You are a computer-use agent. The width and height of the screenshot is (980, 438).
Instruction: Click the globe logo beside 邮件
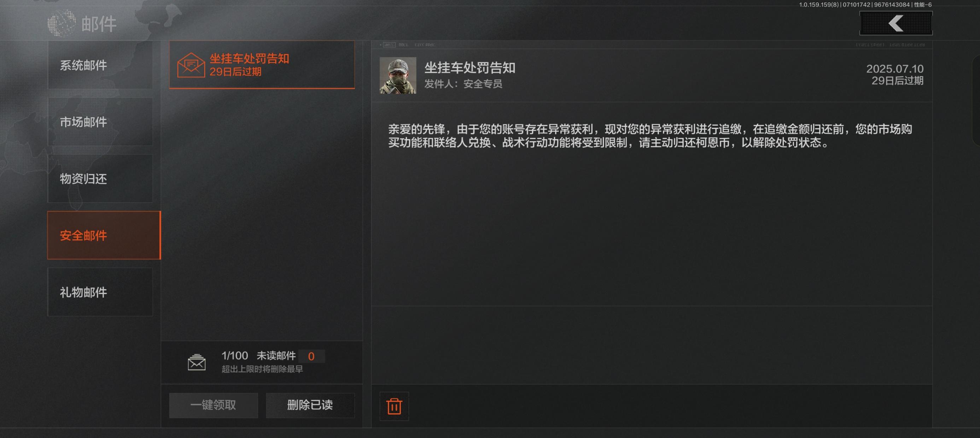pyautogui.click(x=61, y=24)
